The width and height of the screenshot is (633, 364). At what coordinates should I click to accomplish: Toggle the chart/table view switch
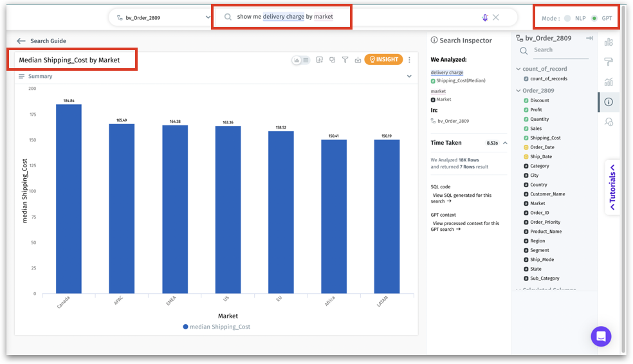pos(301,60)
